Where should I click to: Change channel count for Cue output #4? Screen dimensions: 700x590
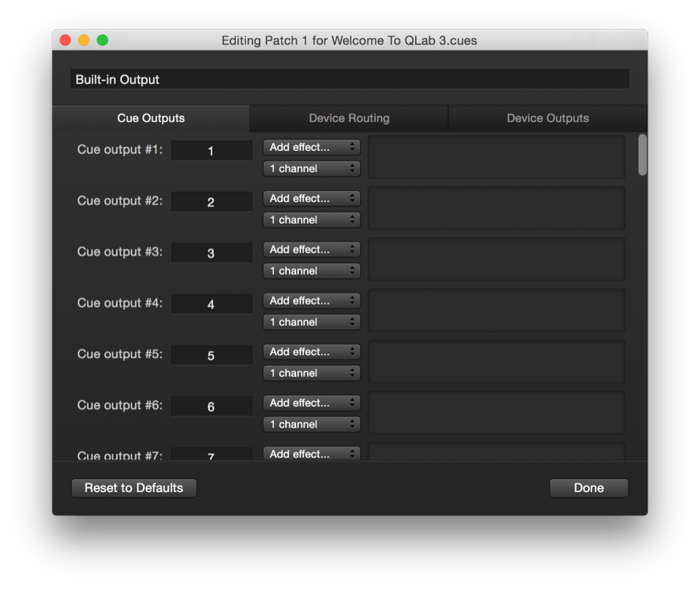click(311, 322)
